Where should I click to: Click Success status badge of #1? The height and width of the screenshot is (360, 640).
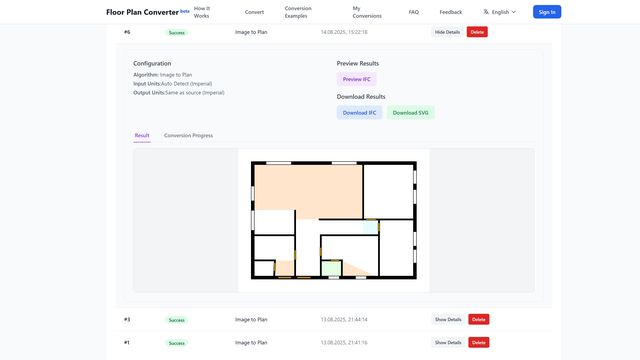[x=177, y=343]
